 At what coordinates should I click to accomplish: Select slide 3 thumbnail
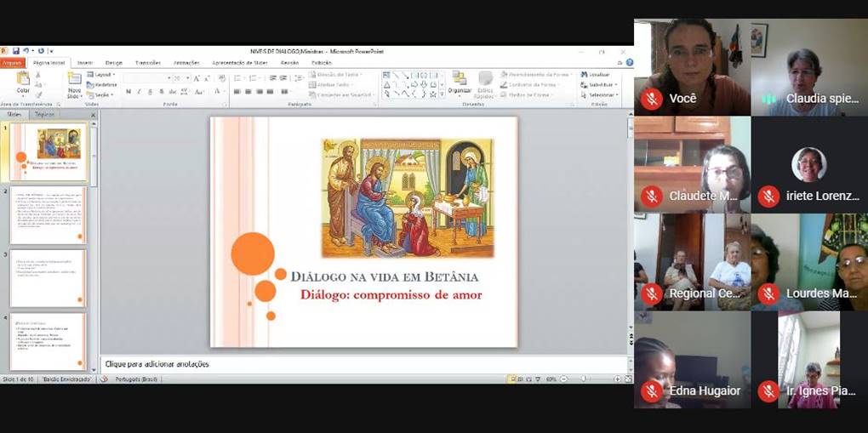pyautogui.click(x=47, y=278)
